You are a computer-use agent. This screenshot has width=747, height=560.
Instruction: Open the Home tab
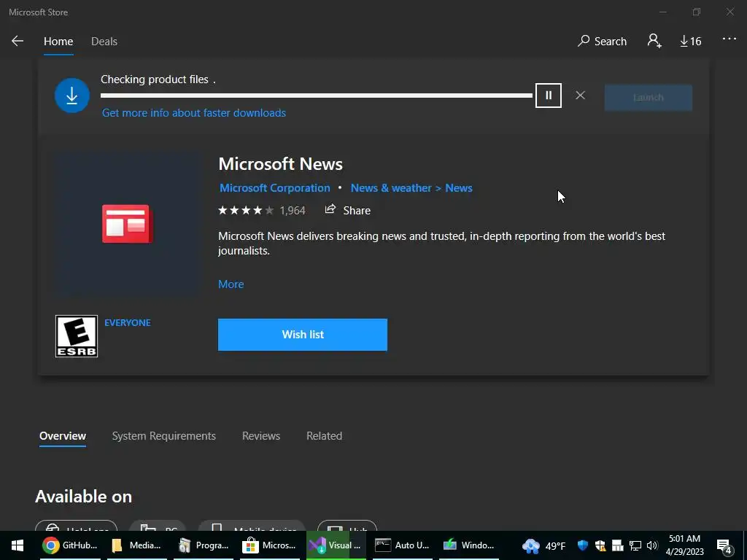click(x=58, y=42)
